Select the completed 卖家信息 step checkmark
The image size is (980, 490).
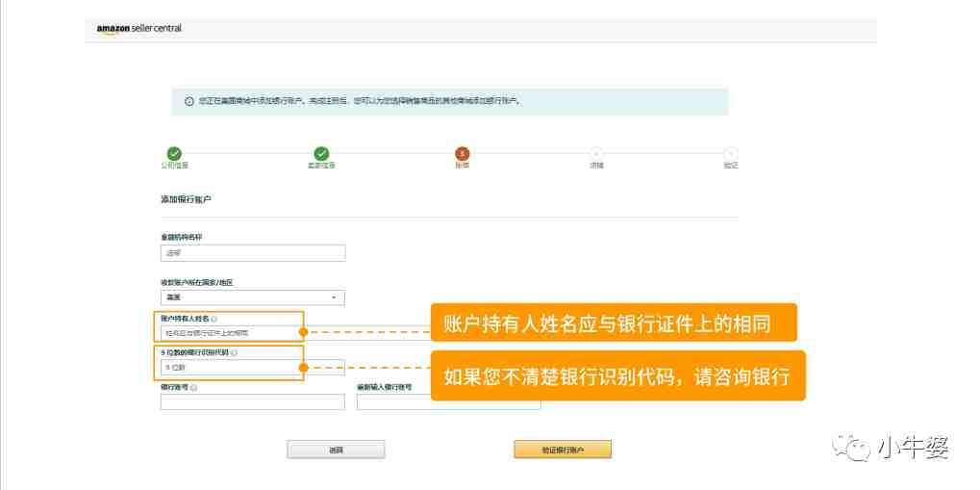pyautogui.click(x=321, y=154)
